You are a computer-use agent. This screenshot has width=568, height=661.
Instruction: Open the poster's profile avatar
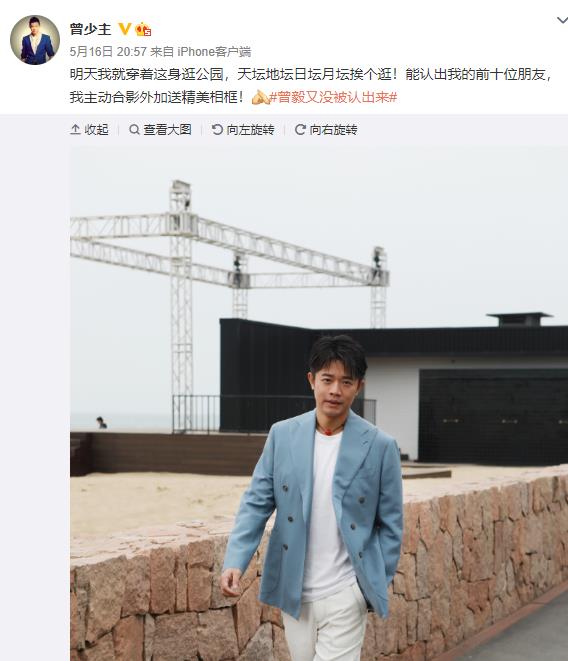35,40
